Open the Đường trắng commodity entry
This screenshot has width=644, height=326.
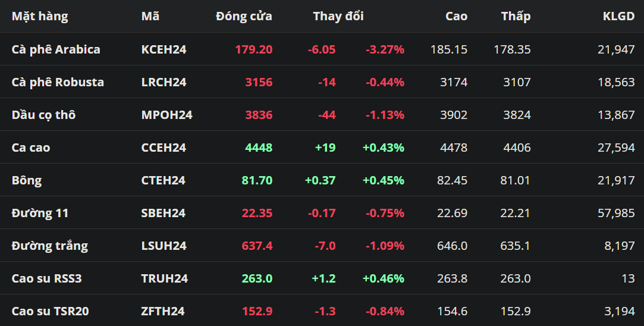point(50,246)
